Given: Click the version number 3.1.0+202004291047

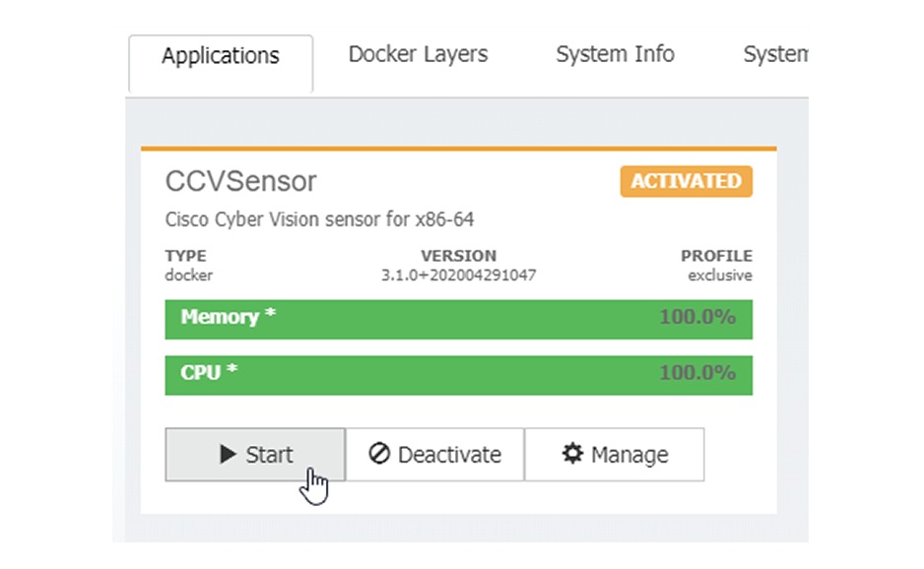Looking at the screenshot, I should click(460, 275).
